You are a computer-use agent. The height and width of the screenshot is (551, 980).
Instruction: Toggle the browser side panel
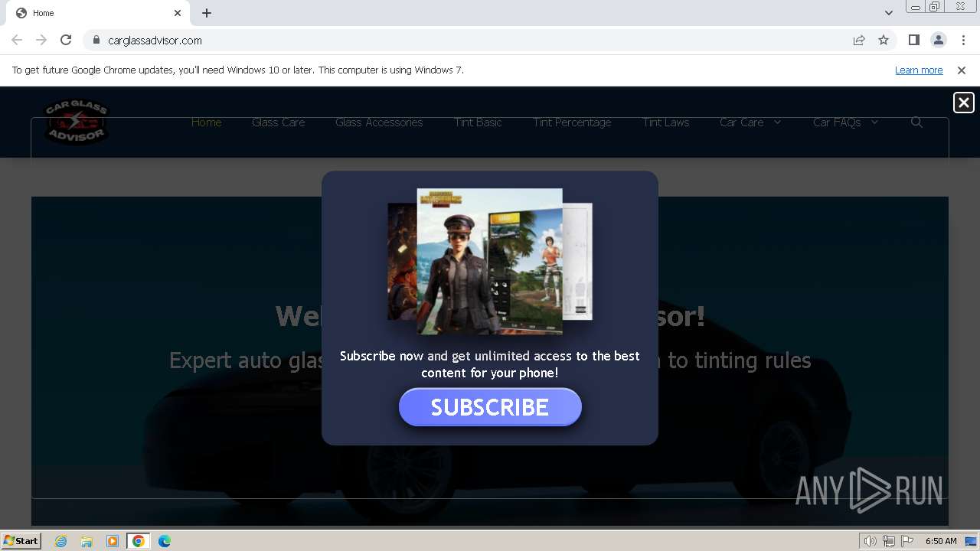click(x=913, y=40)
